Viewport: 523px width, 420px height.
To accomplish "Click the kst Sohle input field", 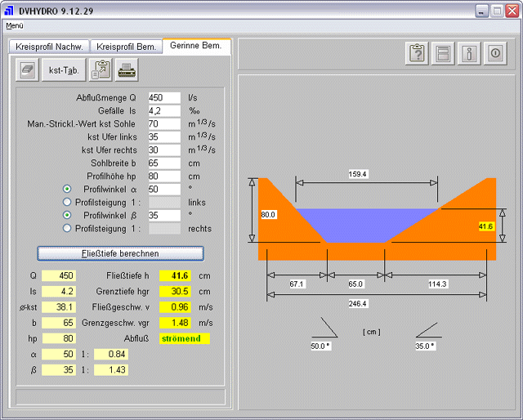I will 164,123.
